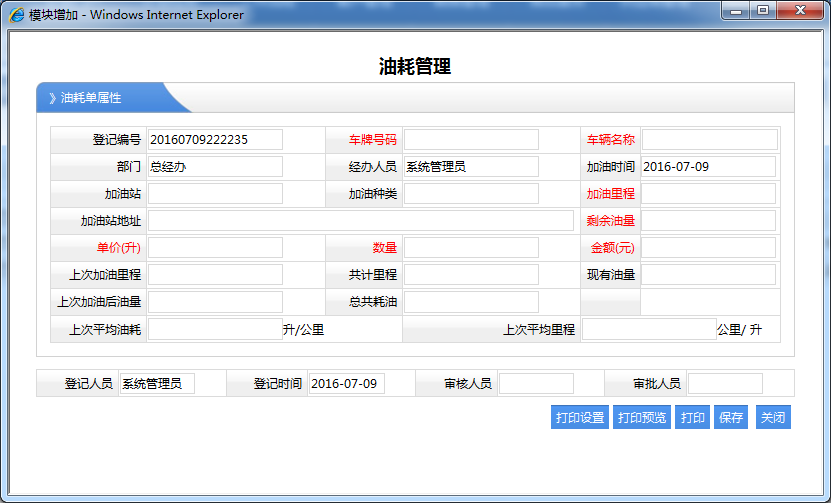Select the 加油种类 field
Viewport: 831px width, 503px height.
pos(471,193)
